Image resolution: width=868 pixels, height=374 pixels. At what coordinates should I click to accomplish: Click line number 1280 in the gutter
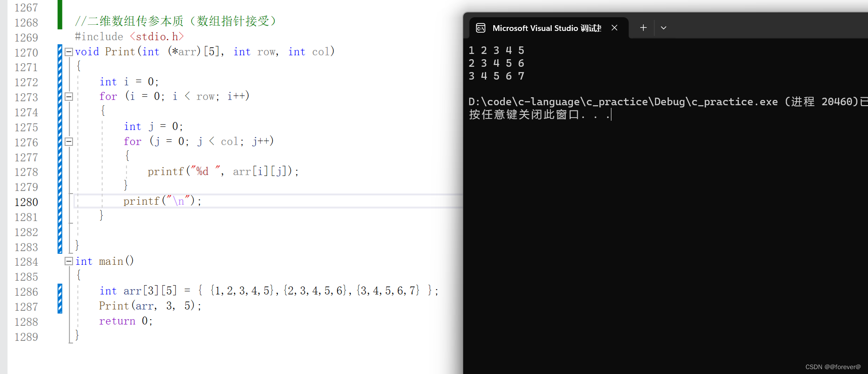[x=27, y=202]
